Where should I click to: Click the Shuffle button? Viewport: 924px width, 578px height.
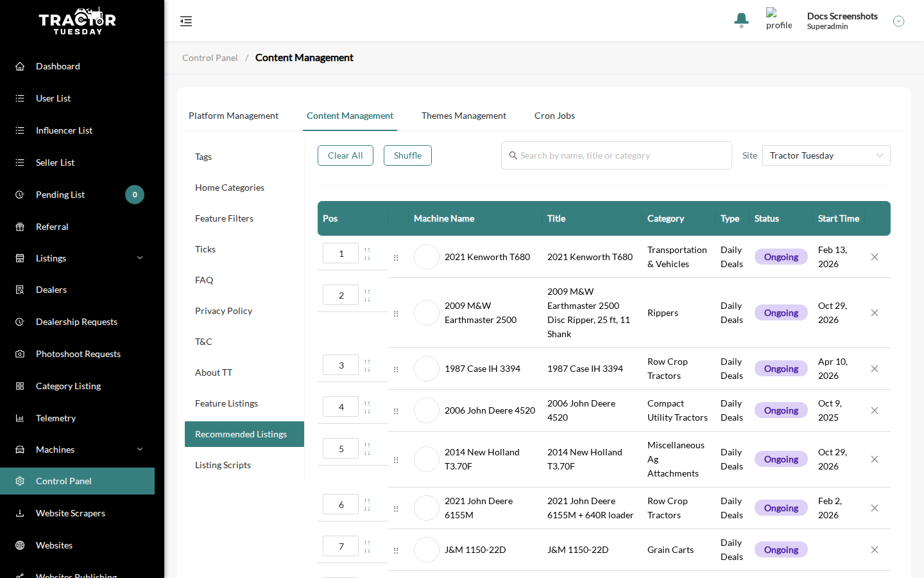coord(407,155)
